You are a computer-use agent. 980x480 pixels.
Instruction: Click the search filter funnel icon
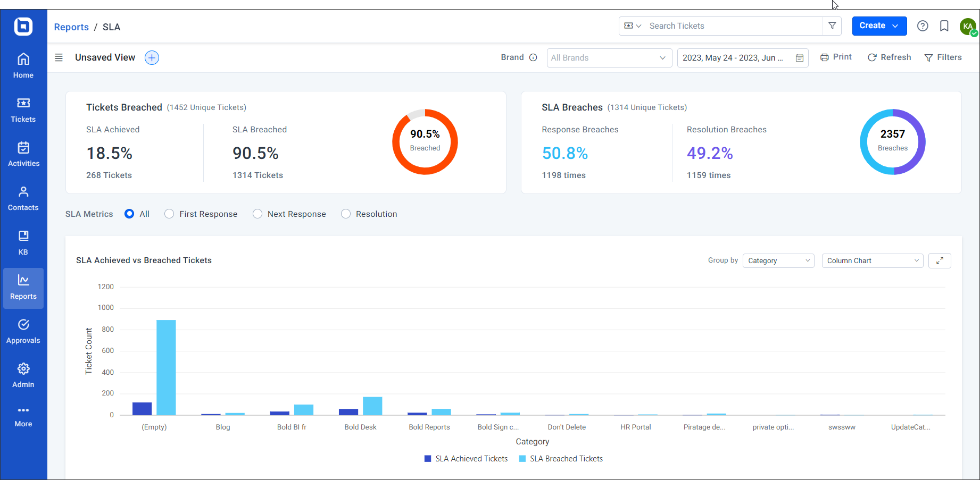tap(832, 26)
